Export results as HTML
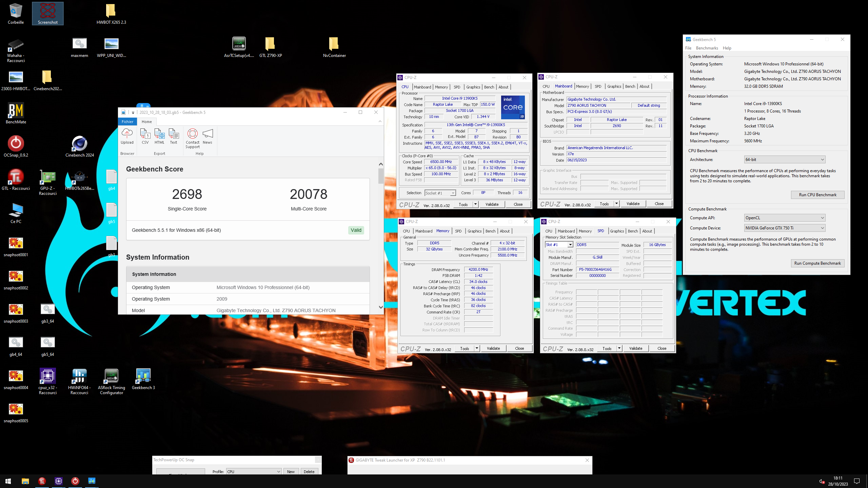The height and width of the screenshot is (488, 868). tap(159, 136)
